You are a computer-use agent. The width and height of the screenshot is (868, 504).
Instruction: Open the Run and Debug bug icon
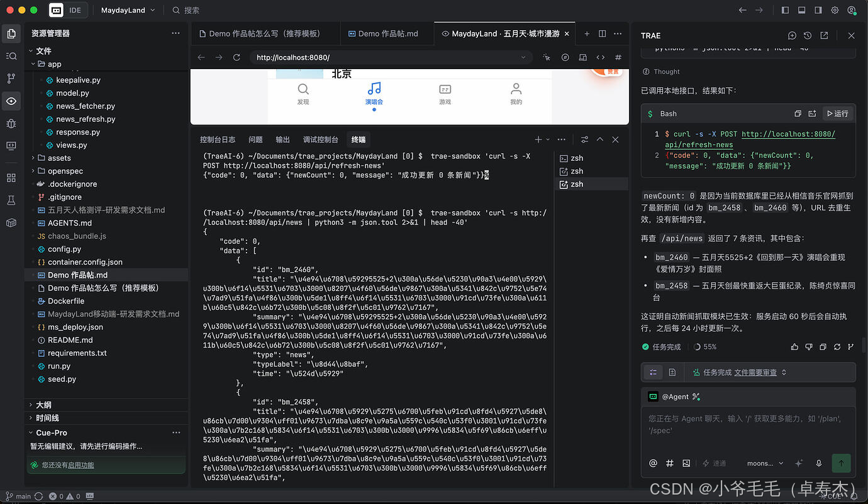pyautogui.click(x=11, y=123)
